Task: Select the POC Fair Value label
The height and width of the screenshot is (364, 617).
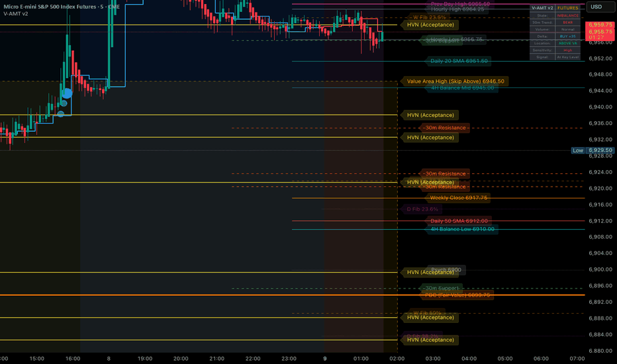Action: 457,295
